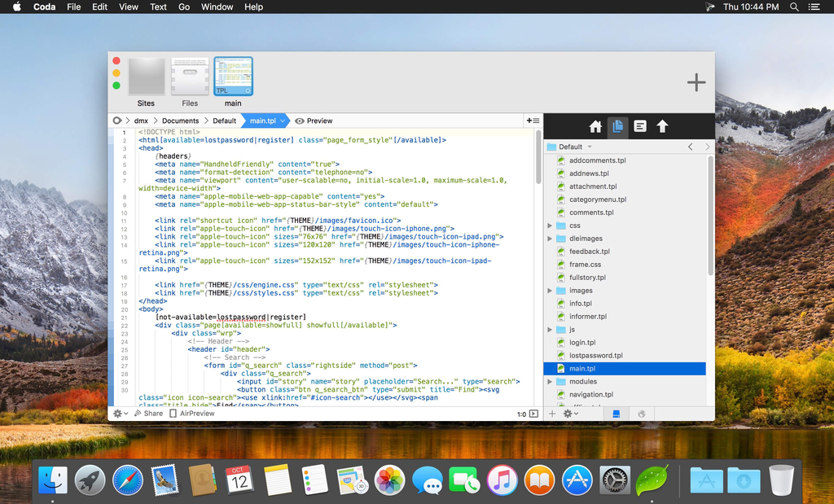Open the Default folder dropdown
Screen dimensions: 834x504
tap(570, 147)
